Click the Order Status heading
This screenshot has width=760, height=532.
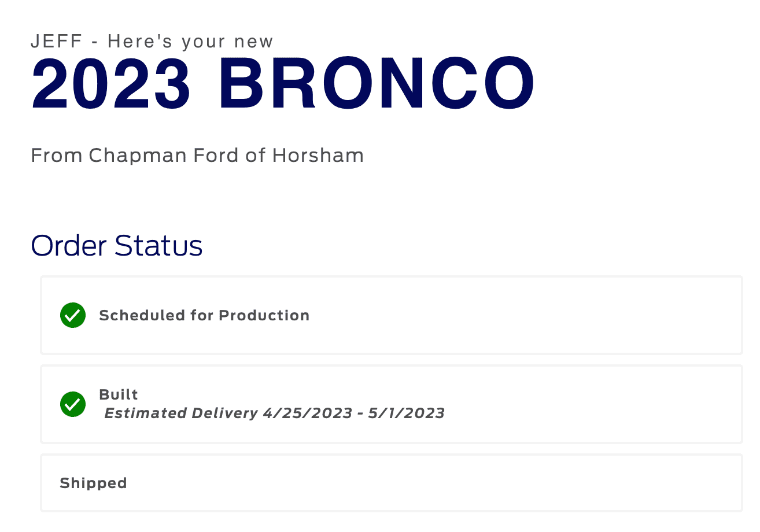[x=116, y=245]
